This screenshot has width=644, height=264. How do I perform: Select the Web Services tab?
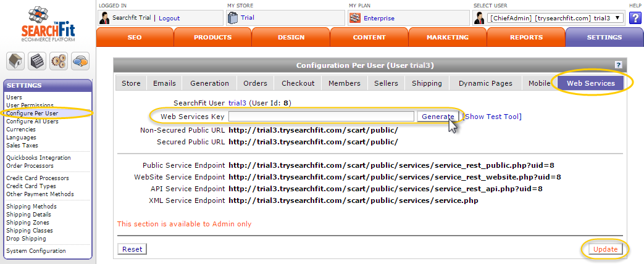[x=591, y=83]
